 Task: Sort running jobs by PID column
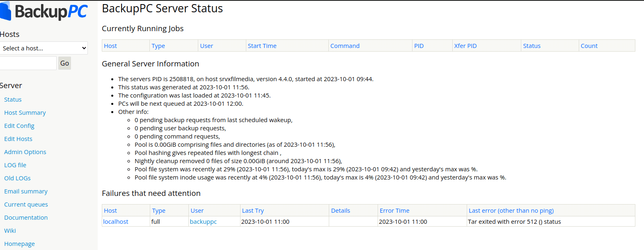[x=419, y=46]
